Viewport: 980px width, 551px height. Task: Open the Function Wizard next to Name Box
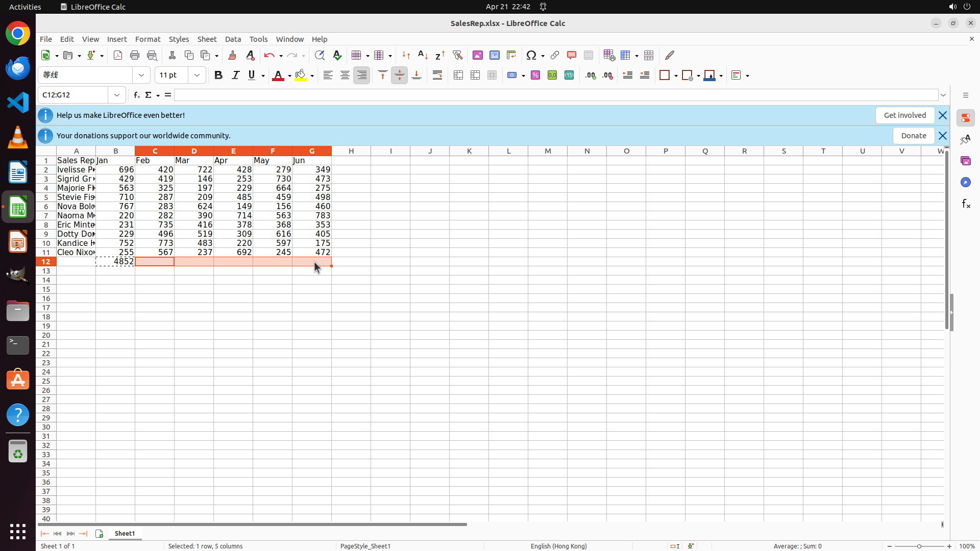tap(136, 95)
